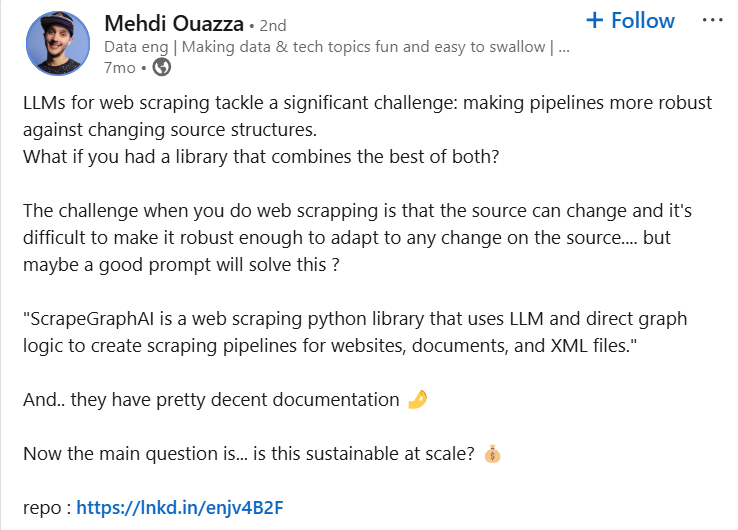Click the money bag emoji
Viewport: 738px width, 530px height.
pos(491,454)
